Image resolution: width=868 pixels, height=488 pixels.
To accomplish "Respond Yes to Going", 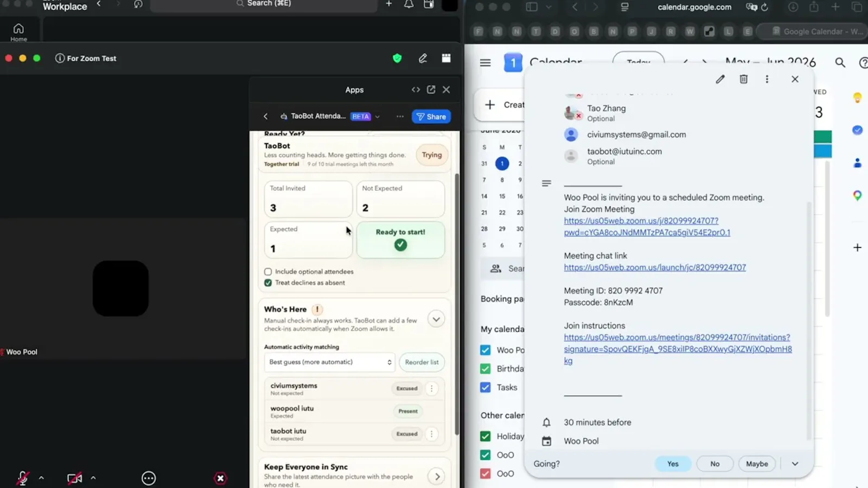I will point(673,464).
